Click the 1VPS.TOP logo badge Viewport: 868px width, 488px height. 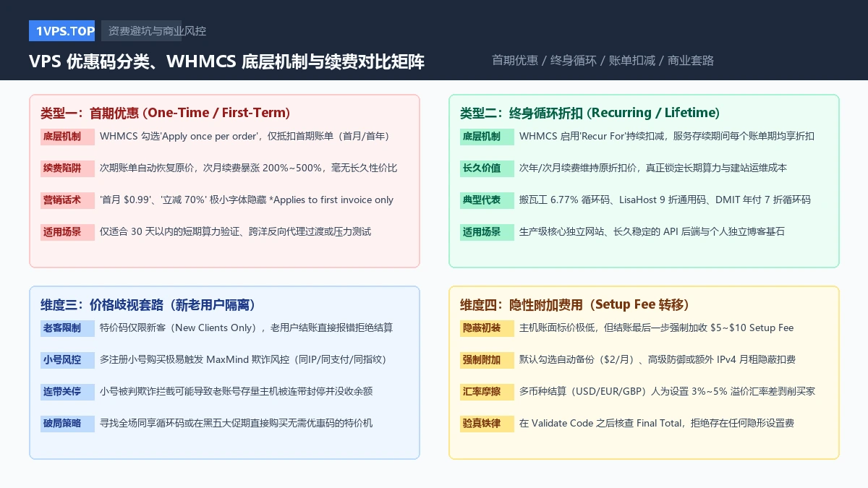pyautogui.click(x=61, y=31)
